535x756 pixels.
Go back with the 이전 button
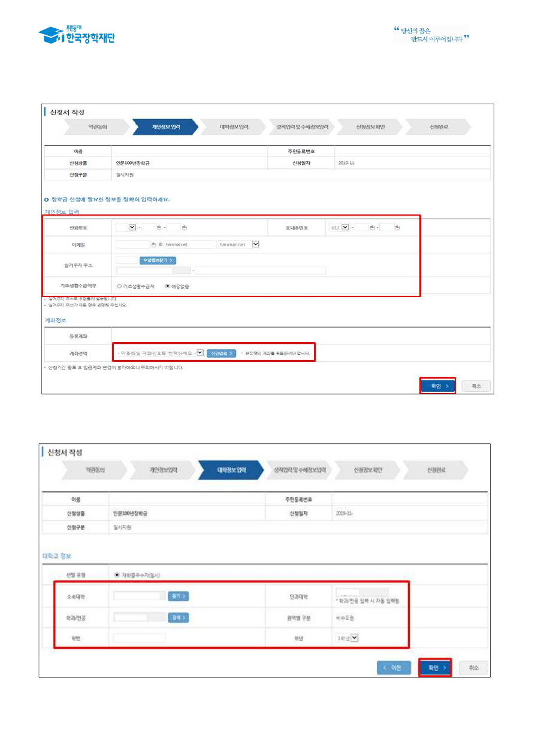coord(394,668)
